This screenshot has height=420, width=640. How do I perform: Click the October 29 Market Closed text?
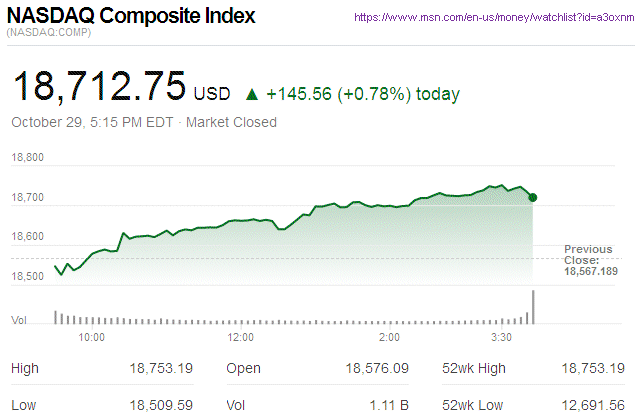pyautogui.click(x=144, y=123)
